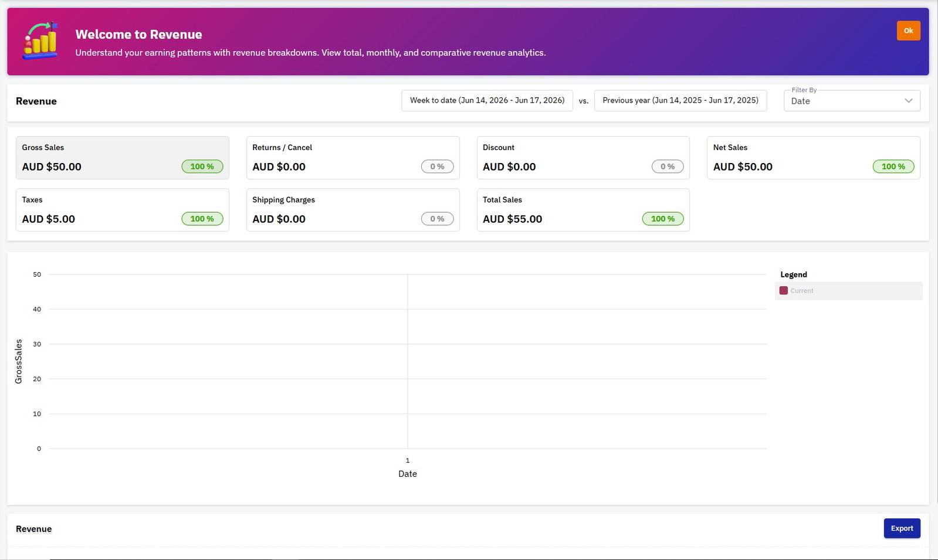Open the Previous year comparison picker
The width and height of the screenshot is (938, 560).
point(680,100)
